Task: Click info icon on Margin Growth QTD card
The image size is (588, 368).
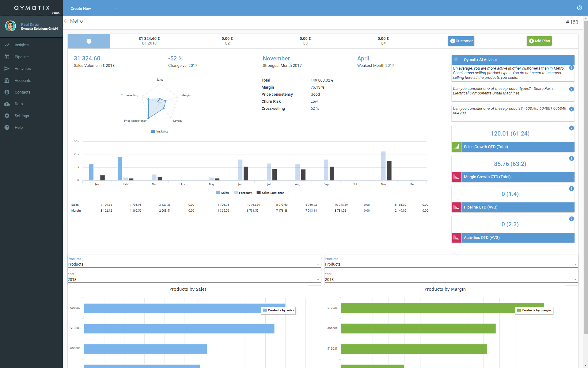Action: [x=571, y=159]
